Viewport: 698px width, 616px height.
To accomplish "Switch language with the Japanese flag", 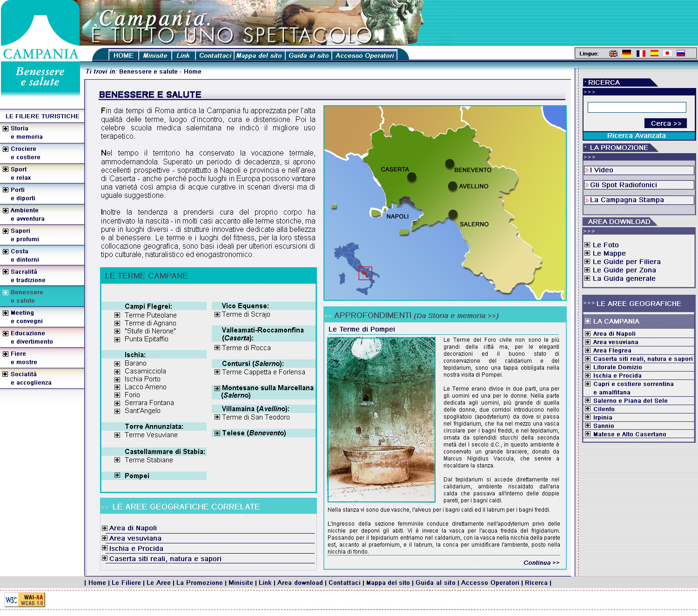I will coord(667,54).
